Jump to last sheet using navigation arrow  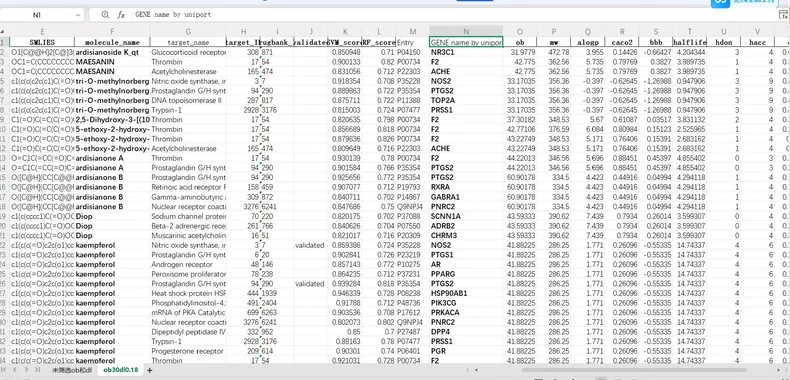click(x=37, y=370)
